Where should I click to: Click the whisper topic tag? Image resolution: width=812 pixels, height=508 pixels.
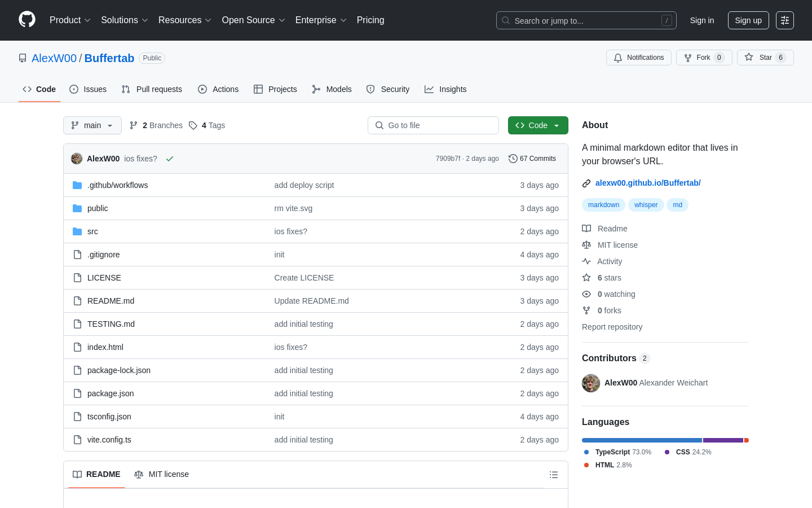pos(646,205)
